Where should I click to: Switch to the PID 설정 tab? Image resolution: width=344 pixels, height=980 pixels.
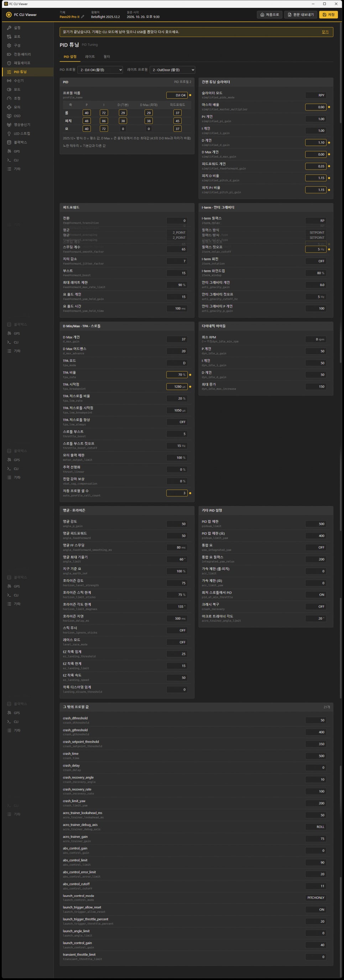coord(70,57)
